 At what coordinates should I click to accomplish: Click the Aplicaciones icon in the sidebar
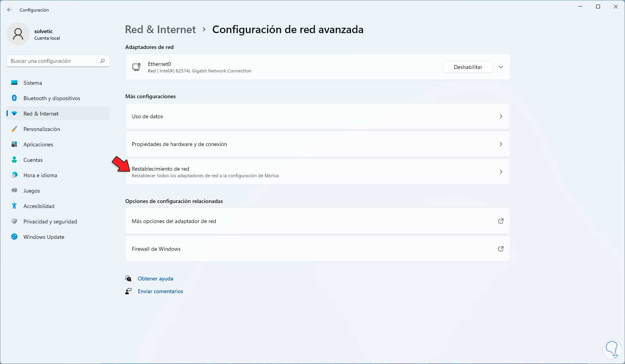click(x=14, y=144)
